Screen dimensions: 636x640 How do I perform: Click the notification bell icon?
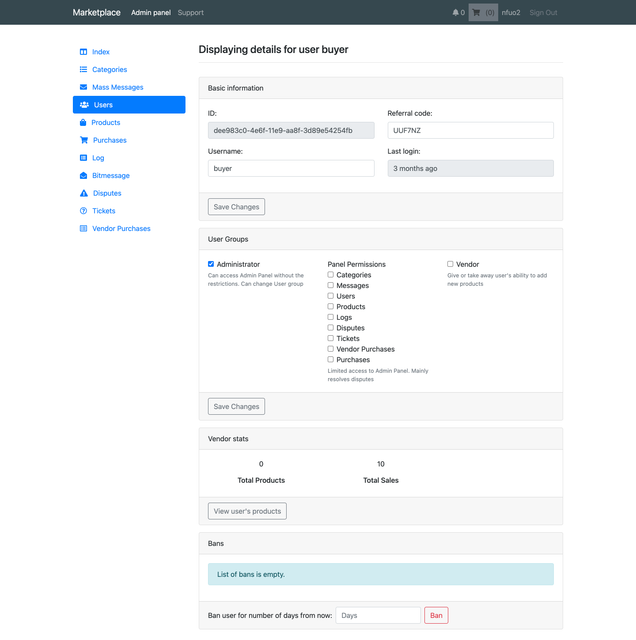click(456, 13)
